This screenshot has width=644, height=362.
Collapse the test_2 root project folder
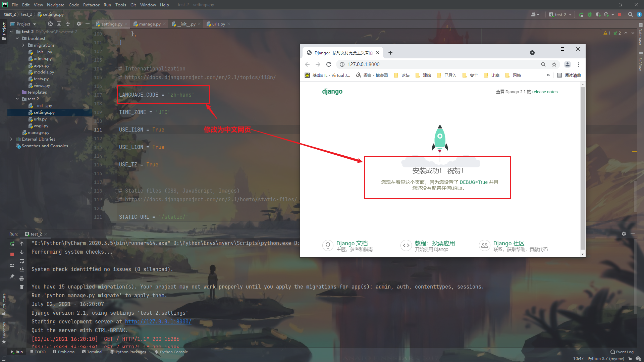pyautogui.click(x=11, y=32)
